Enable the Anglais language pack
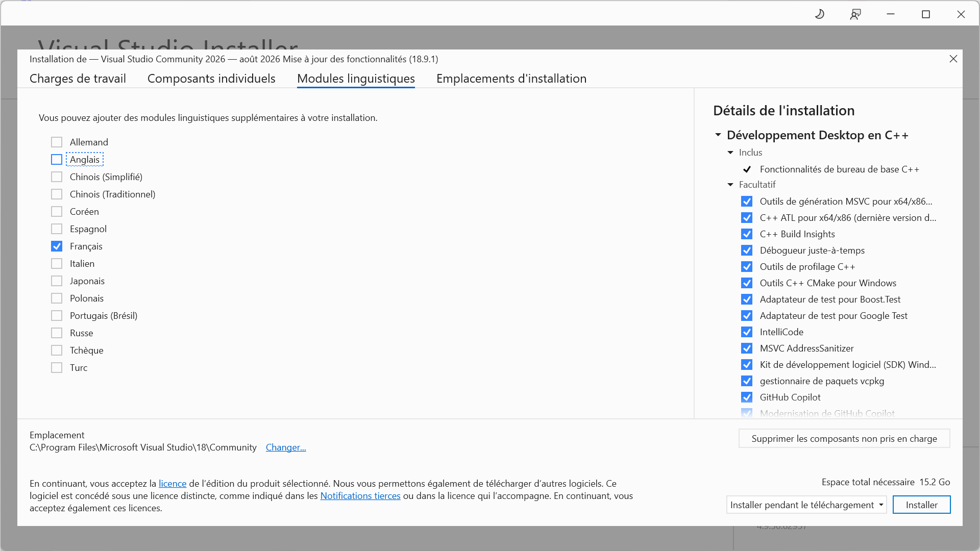980x551 pixels. click(x=57, y=160)
